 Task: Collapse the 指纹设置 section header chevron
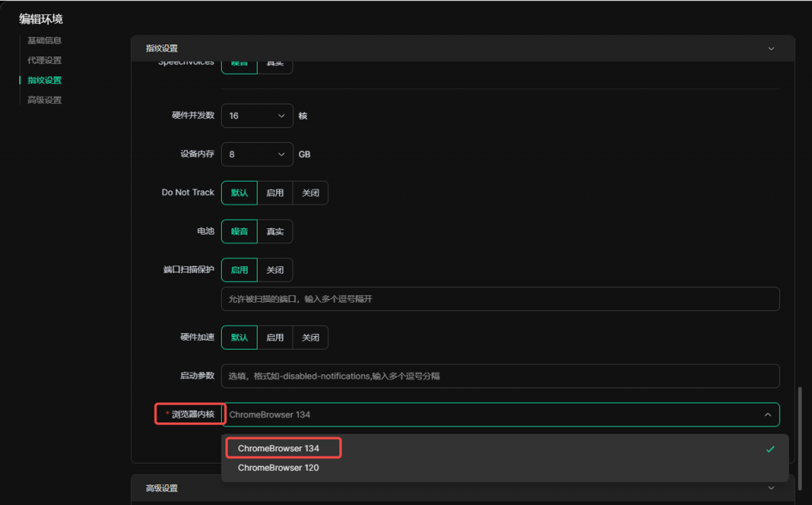(771, 48)
